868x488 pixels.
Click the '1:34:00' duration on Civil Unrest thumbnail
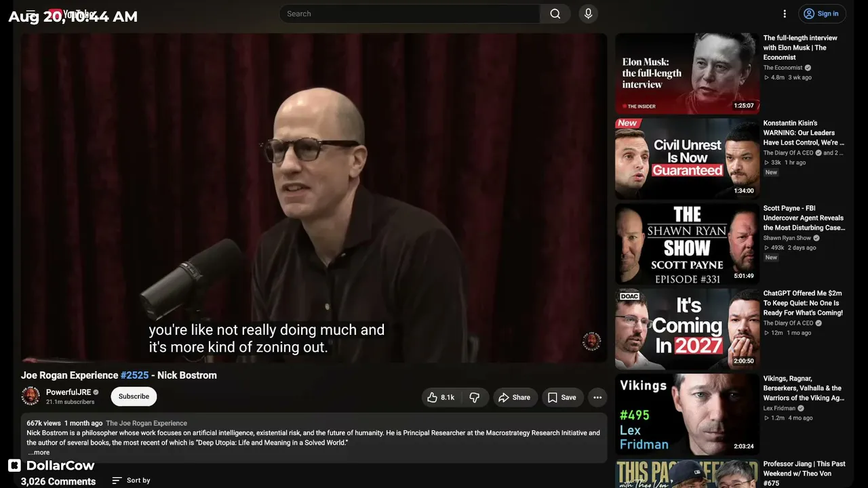744,191
